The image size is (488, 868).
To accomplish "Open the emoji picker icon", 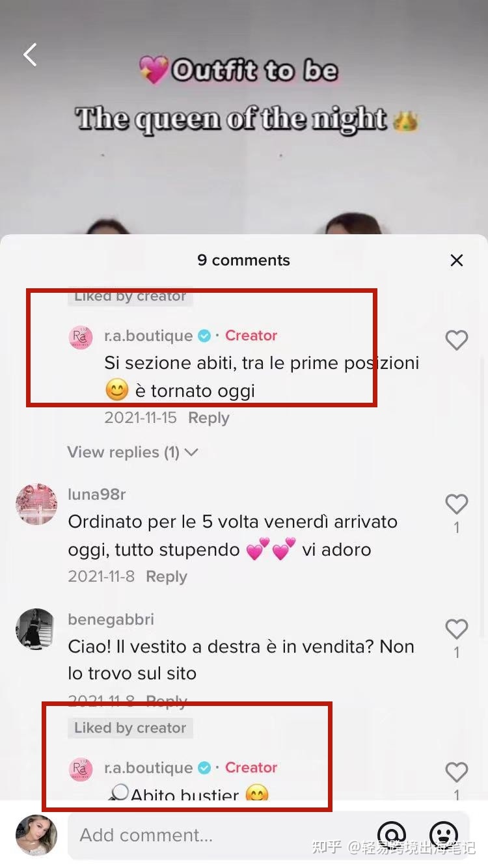I will click(x=444, y=834).
